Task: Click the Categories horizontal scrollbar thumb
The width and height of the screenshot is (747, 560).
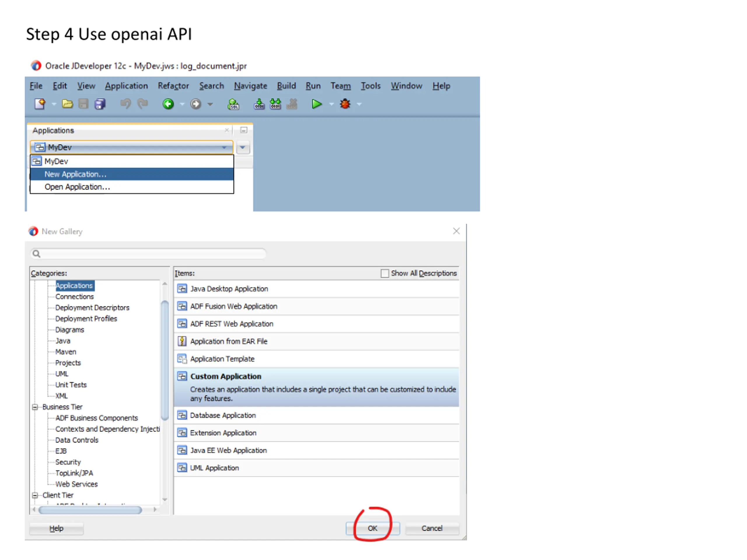Action: (90, 510)
